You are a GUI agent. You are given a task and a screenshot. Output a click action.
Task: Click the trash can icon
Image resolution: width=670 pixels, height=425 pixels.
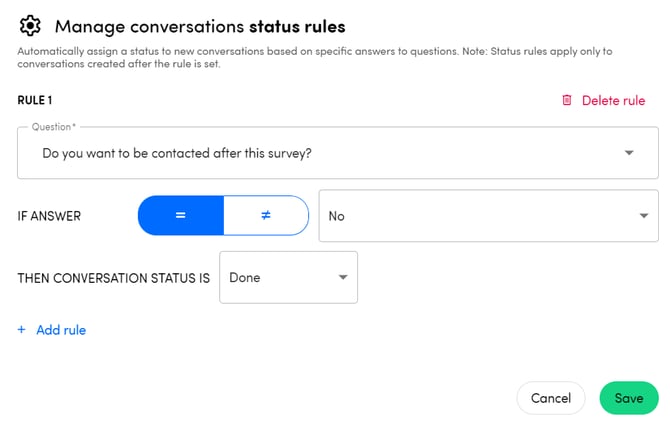tap(567, 100)
